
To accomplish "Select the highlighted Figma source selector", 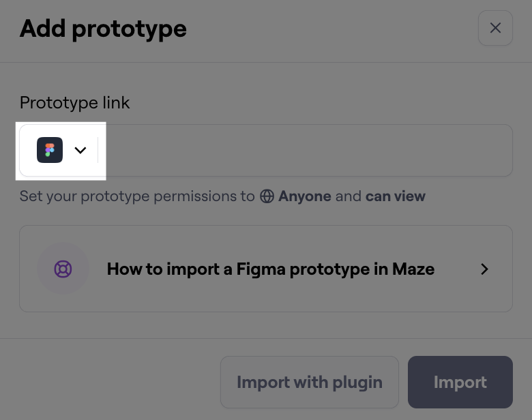I will pyautogui.click(x=61, y=151).
